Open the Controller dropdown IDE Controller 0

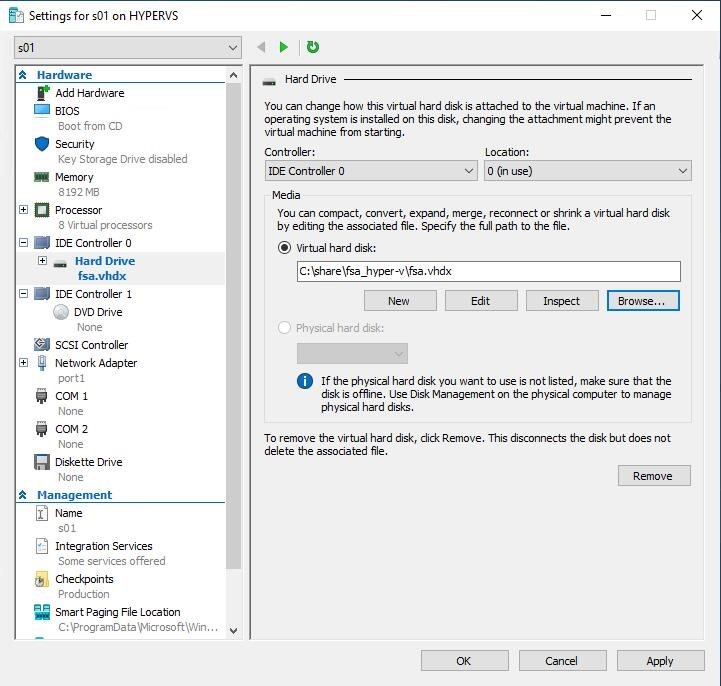pyautogui.click(x=371, y=171)
